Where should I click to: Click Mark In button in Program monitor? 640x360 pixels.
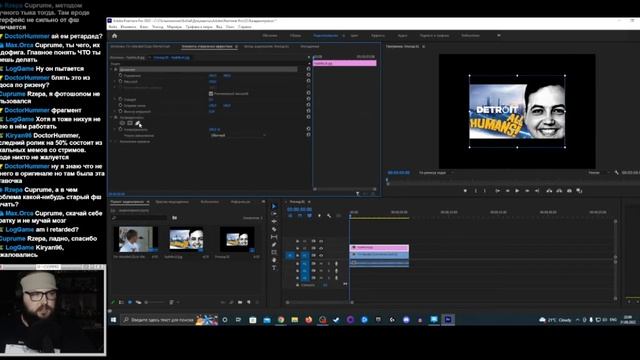[x=476, y=191]
